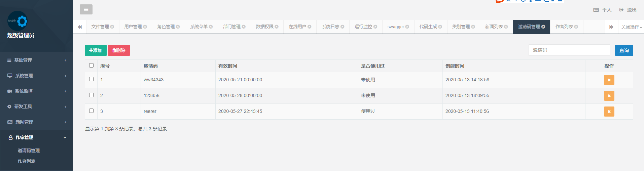Close the 新闻列表 tab via its x icon
This screenshot has height=171, width=644.
pyautogui.click(x=506, y=27)
